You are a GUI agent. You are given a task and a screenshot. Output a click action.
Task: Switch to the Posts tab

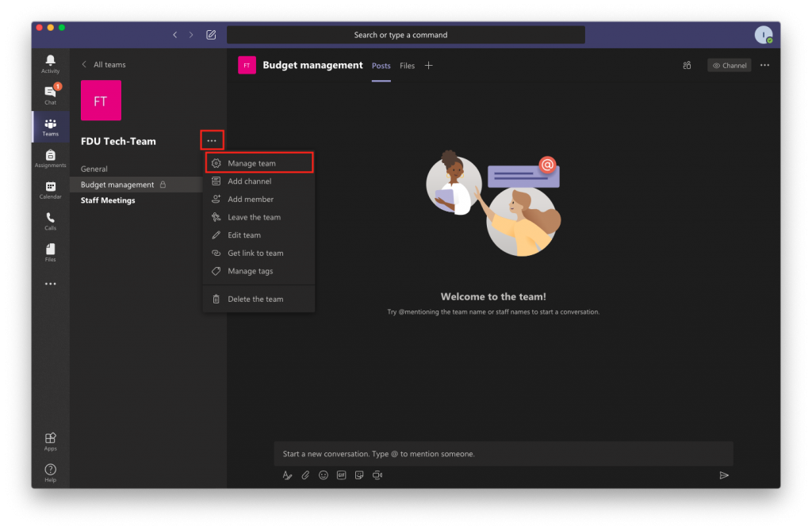tap(381, 66)
